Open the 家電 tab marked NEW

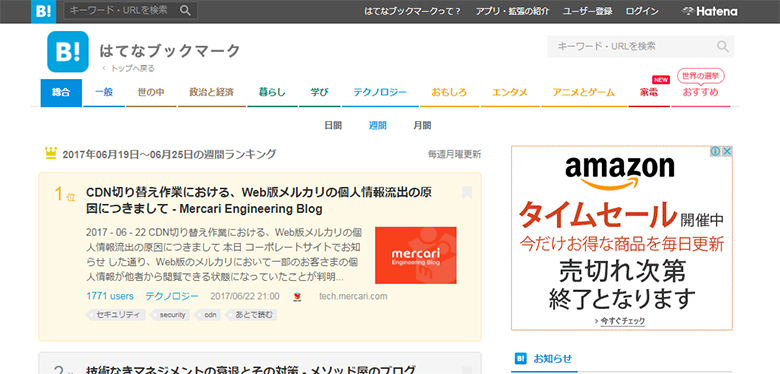click(649, 93)
